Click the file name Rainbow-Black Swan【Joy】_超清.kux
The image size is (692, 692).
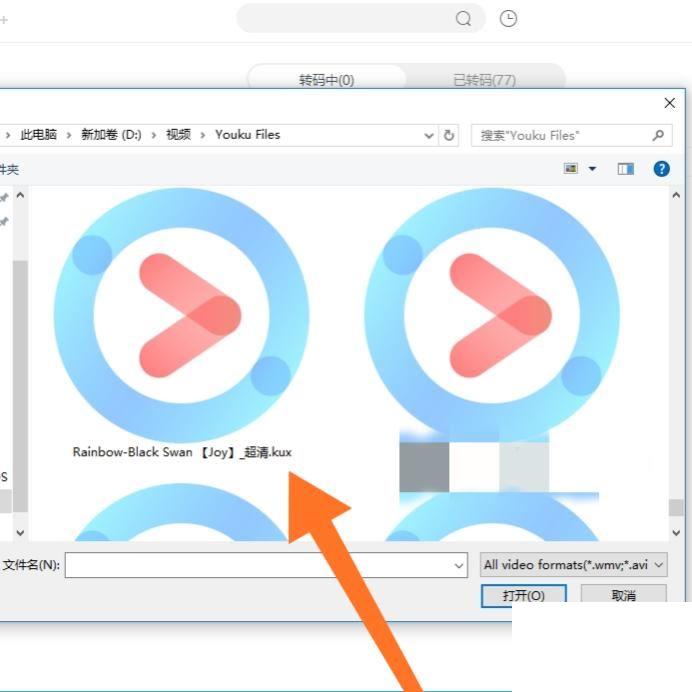click(182, 452)
